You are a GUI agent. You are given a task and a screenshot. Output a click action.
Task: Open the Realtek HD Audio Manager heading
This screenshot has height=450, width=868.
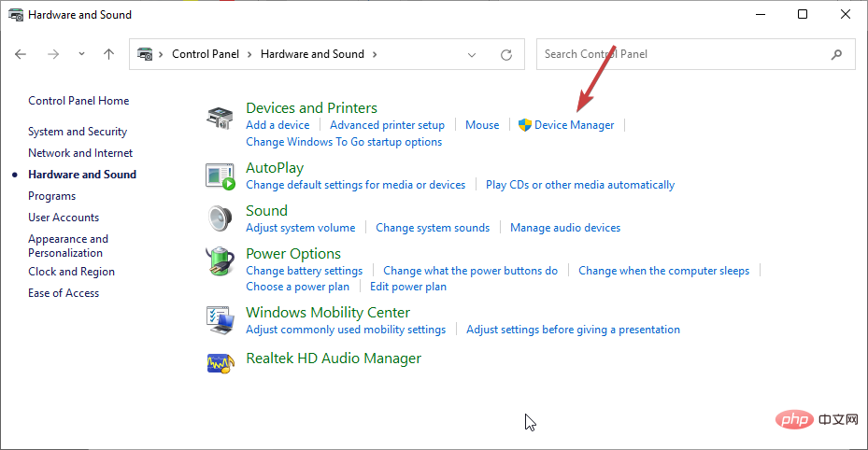click(334, 359)
